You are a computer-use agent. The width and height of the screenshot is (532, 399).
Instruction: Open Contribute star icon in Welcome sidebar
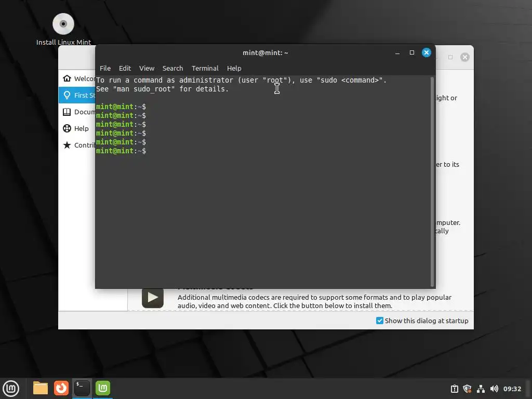point(67,145)
